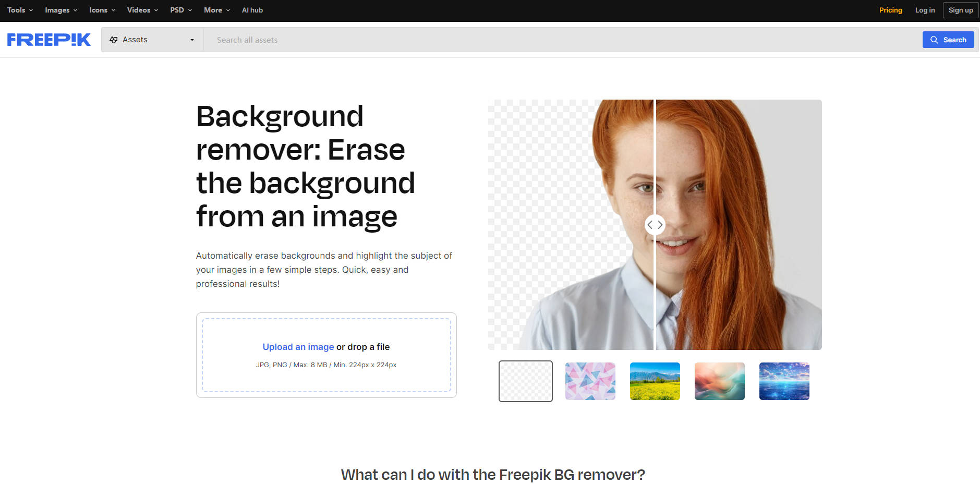Pick the ocean sky background swatch
Image resolution: width=980 pixels, height=484 pixels.
coord(784,381)
